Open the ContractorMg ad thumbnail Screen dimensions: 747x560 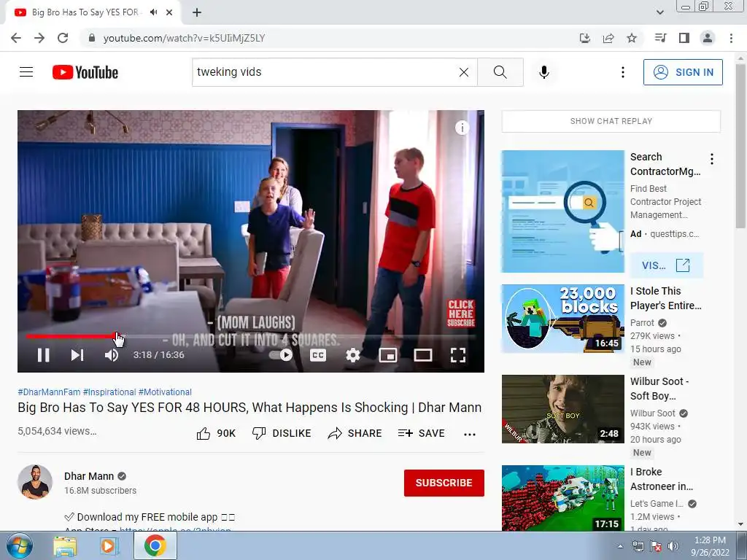(x=562, y=211)
